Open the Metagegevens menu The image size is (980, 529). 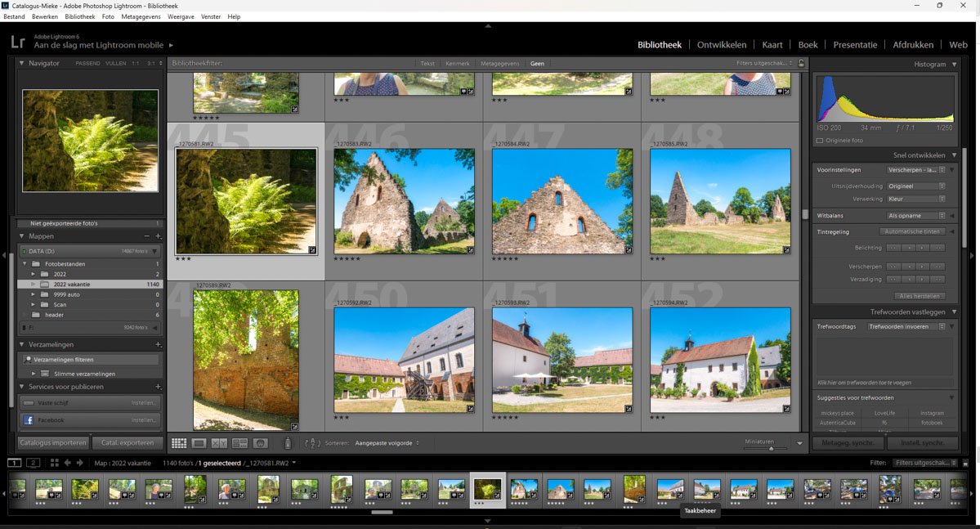[141, 17]
